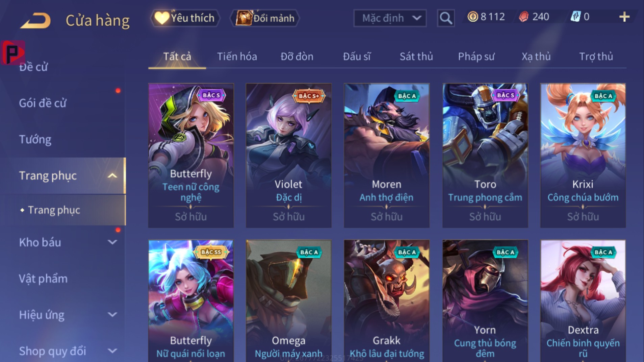Open the search magnifier icon
Viewport: 644px width, 362px height.
pyautogui.click(x=445, y=18)
